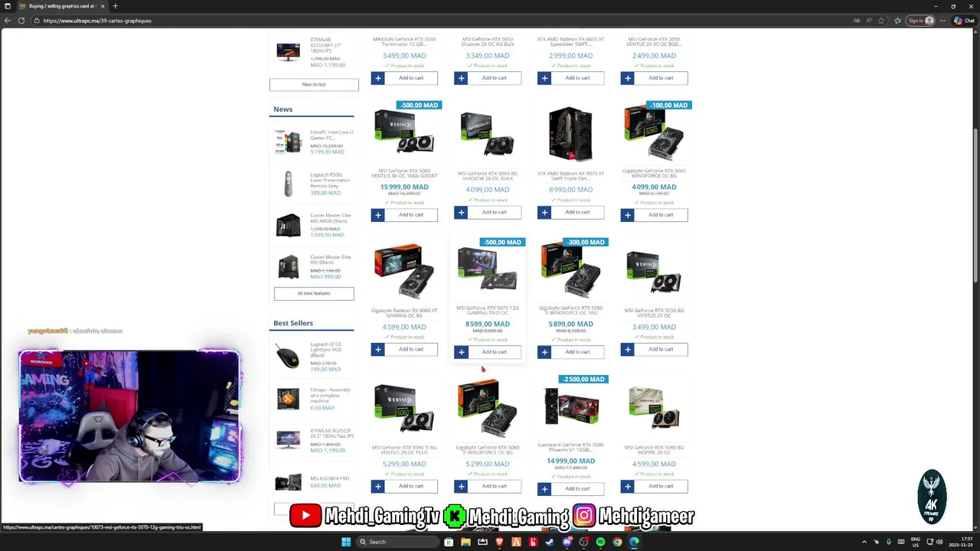Add MSI RTX 5070 12G Gaming Trio to cart
Image resolution: width=980 pixels, height=551 pixels.
[x=495, y=352]
